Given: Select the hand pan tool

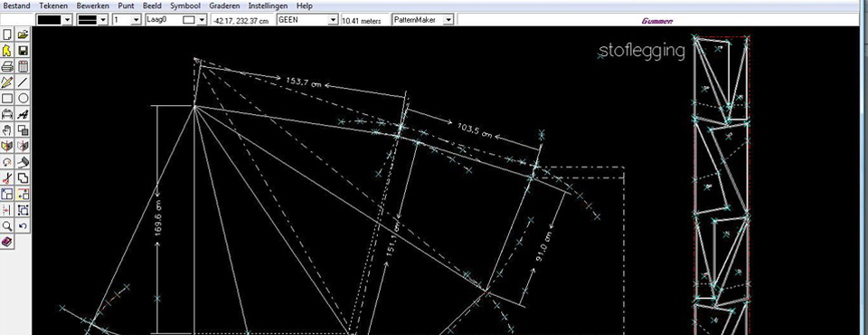Looking at the screenshot, I should click(7, 130).
